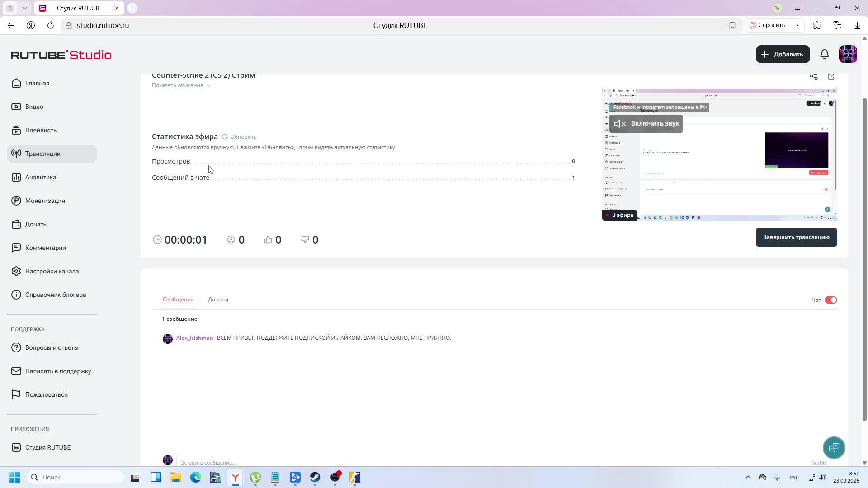Screen dimensions: 868x488
Task: Open the Донаты sidebar section
Action: [x=36, y=224]
